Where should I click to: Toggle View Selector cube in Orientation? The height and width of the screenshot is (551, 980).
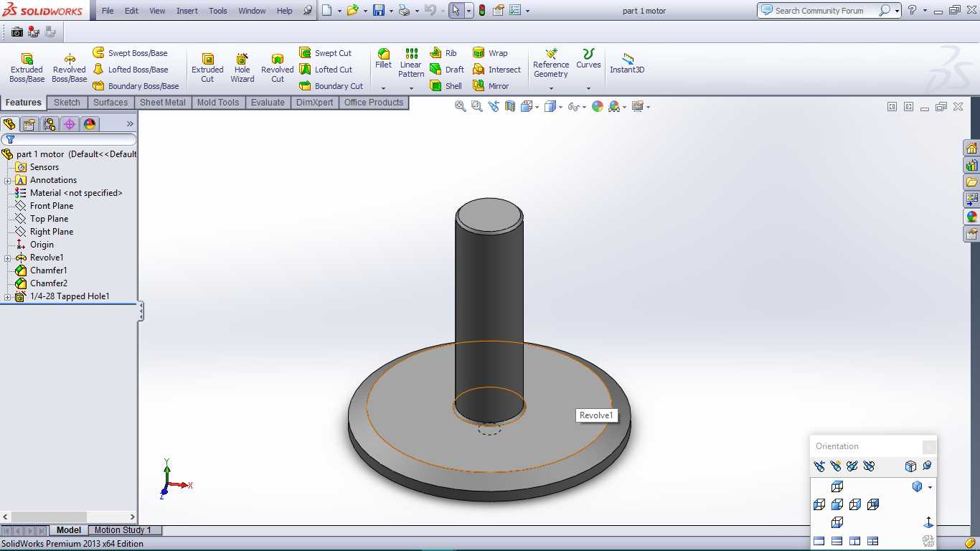911,466
